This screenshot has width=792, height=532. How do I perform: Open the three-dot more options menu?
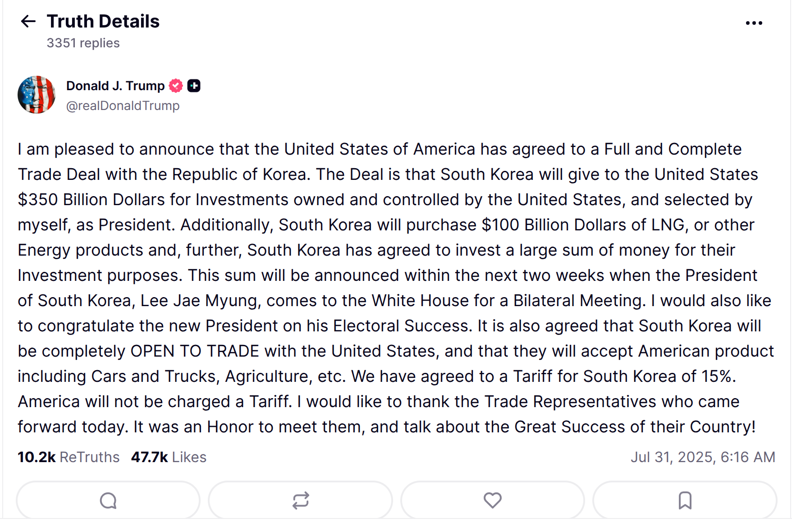coord(754,23)
